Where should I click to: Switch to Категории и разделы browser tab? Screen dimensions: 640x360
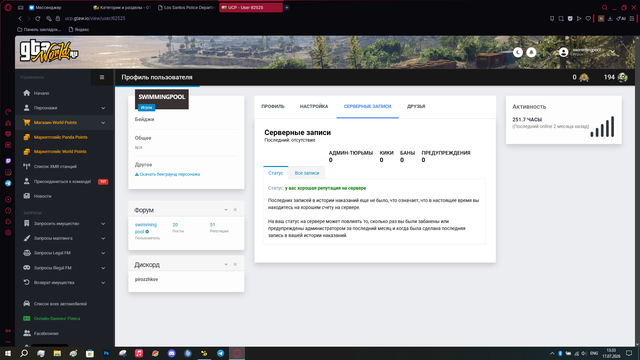point(122,7)
